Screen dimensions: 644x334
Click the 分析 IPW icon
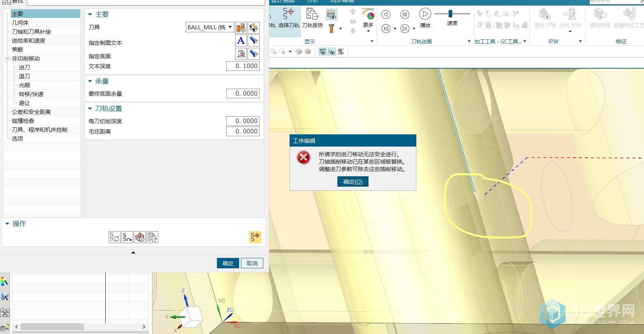coord(570,19)
